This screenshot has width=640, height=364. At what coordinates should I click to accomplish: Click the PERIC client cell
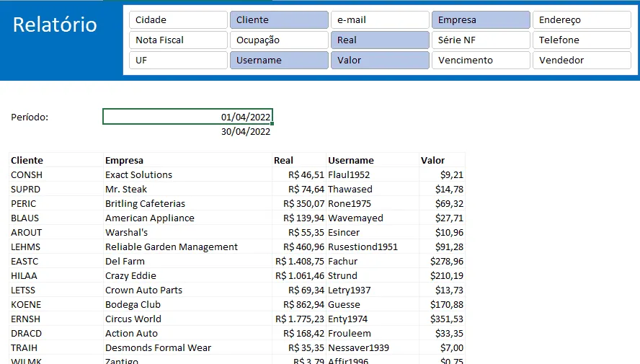tap(56, 204)
